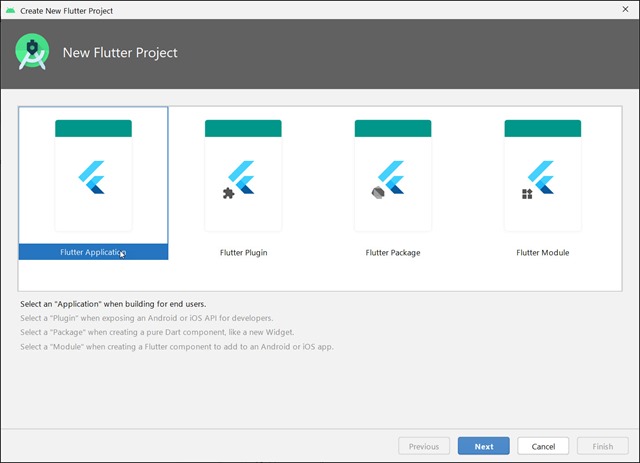Click the Flutter logo in Module card
This screenshot has width=640, height=463.
[x=541, y=177]
